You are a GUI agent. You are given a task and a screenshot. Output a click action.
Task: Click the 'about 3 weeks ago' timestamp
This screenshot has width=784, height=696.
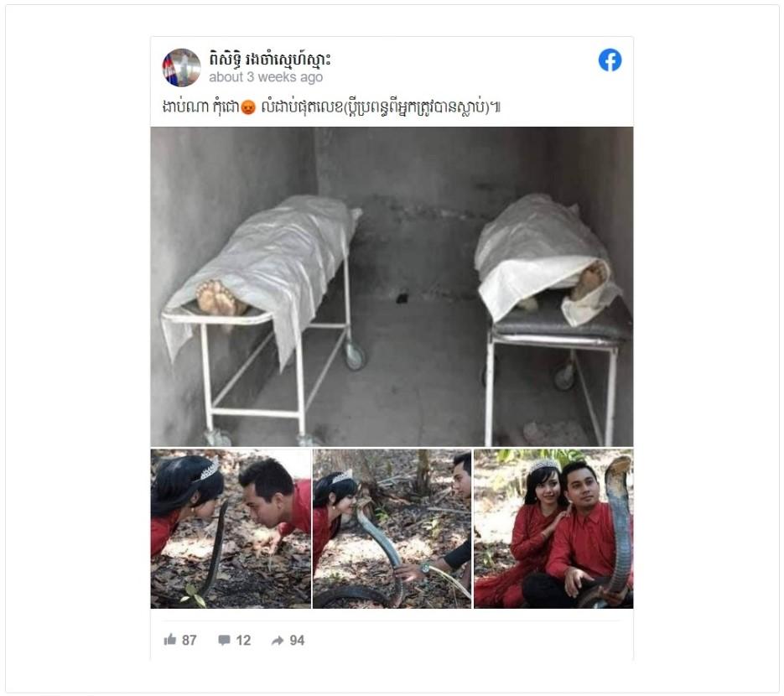266,77
